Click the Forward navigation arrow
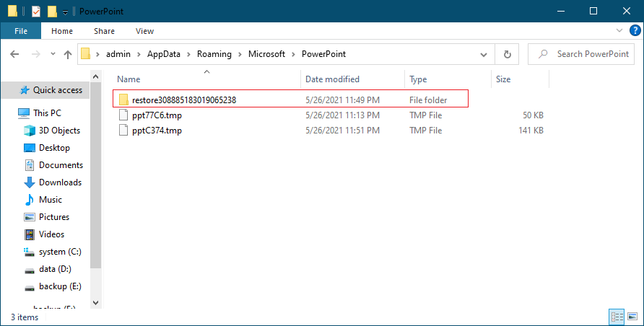 point(36,54)
